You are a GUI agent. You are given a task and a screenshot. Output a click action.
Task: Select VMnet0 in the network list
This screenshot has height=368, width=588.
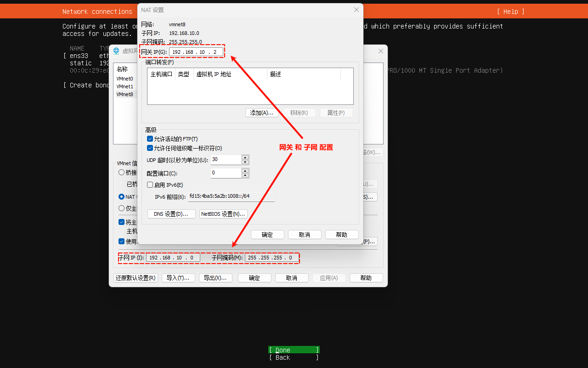point(124,79)
